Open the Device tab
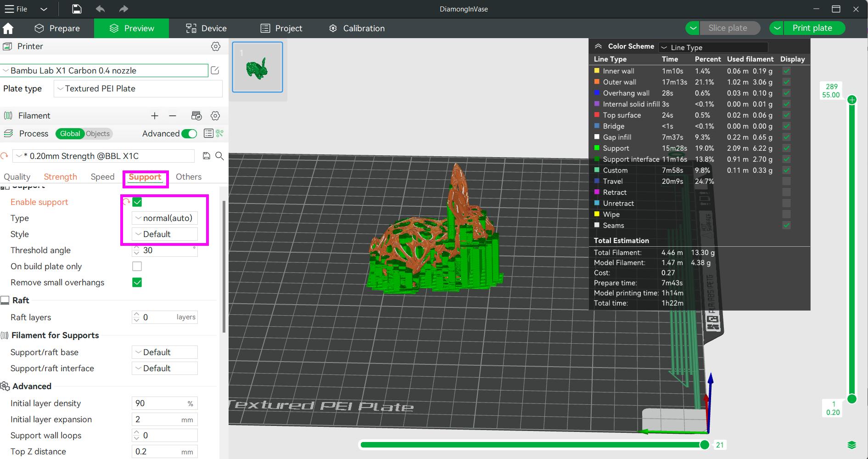 tap(206, 28)
